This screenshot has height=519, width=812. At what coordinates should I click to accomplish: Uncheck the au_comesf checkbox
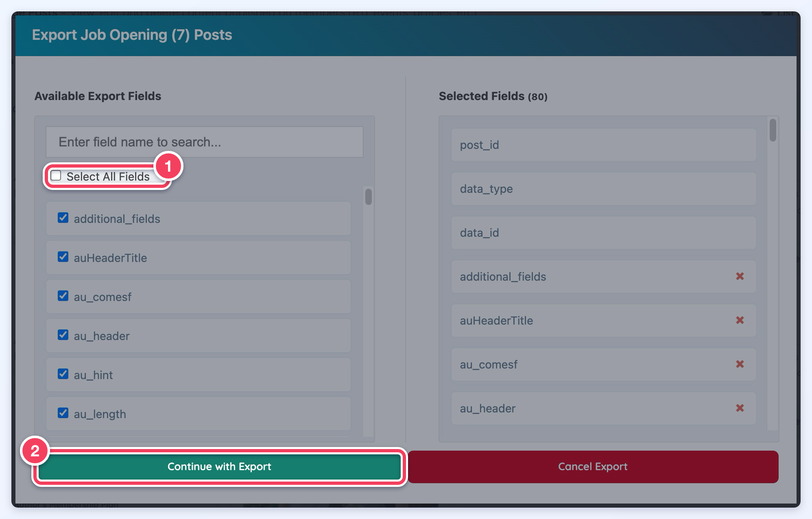coord(63,296)
